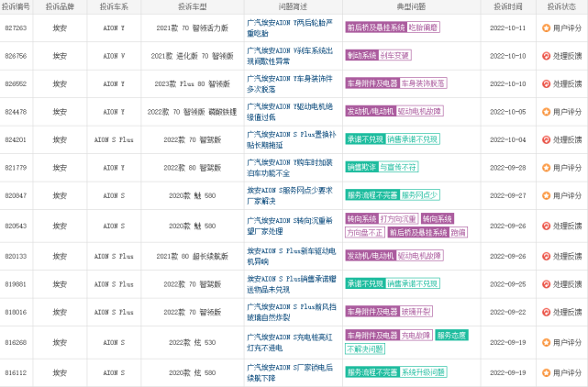Click complaint number 820543

coord(16,227)
